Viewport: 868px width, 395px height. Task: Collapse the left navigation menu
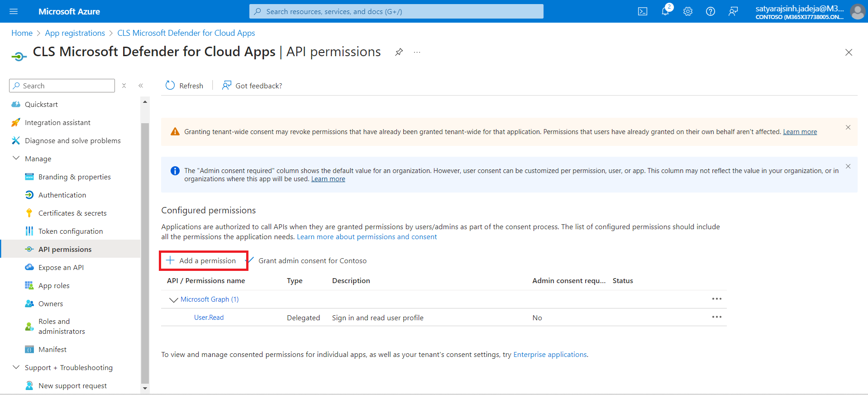141,86
